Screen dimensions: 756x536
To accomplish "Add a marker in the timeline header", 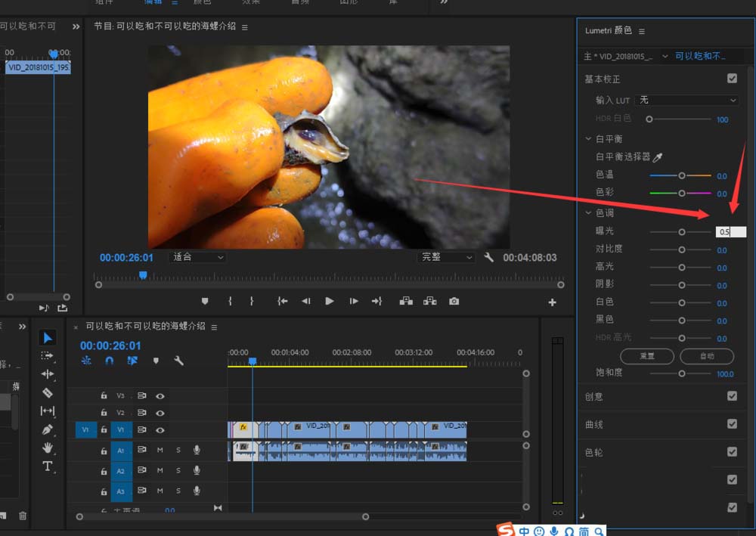I will (156, 361).
